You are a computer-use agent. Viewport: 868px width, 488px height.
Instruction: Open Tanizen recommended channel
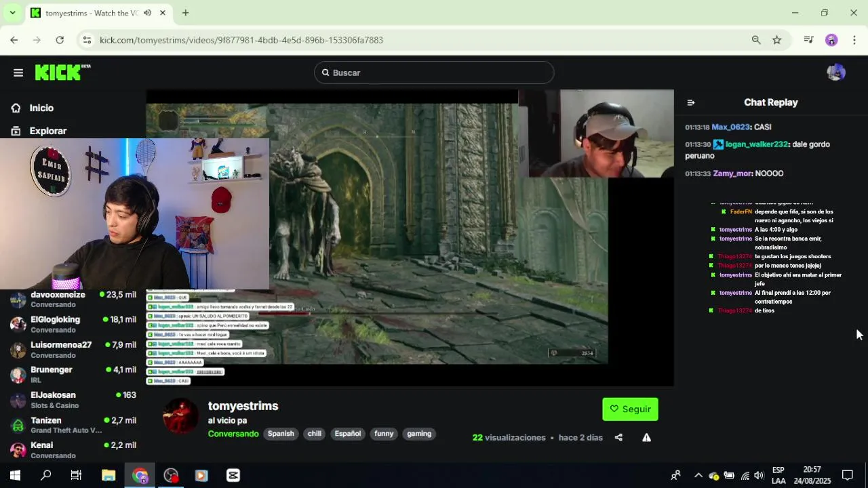point(73,425)
